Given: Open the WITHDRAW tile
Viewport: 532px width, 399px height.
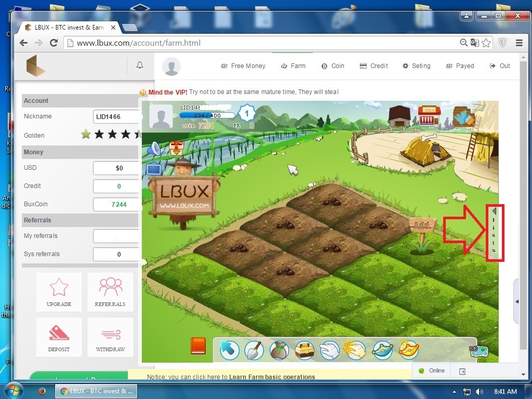Looking at the screenshot, I should click(110, 337).
